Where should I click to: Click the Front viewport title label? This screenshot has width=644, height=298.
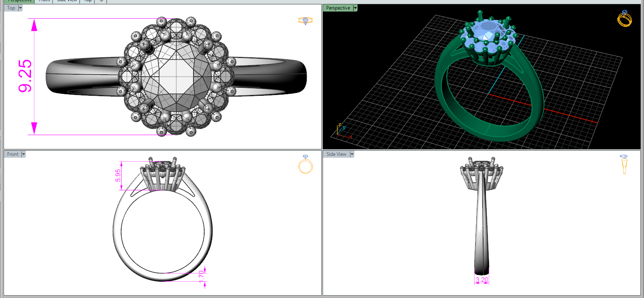tap(13, 154)
